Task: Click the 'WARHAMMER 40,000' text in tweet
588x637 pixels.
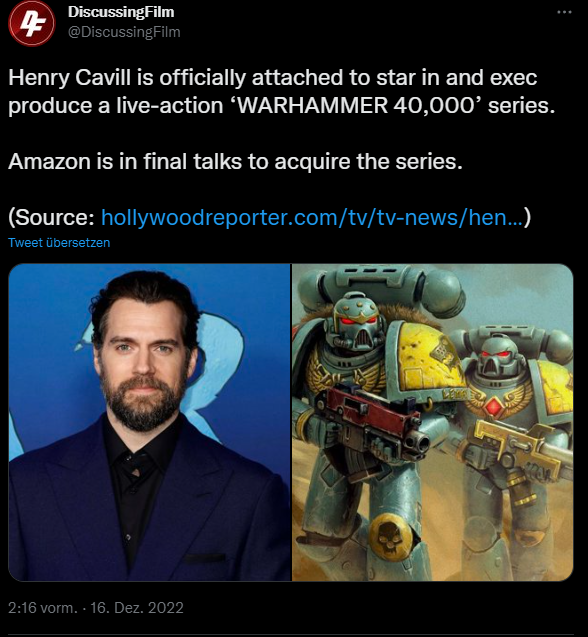Action: click(356, 105)
